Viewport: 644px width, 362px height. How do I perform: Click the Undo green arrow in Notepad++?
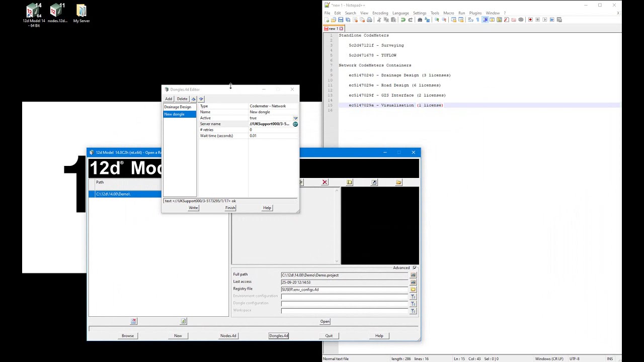[403, 20]
